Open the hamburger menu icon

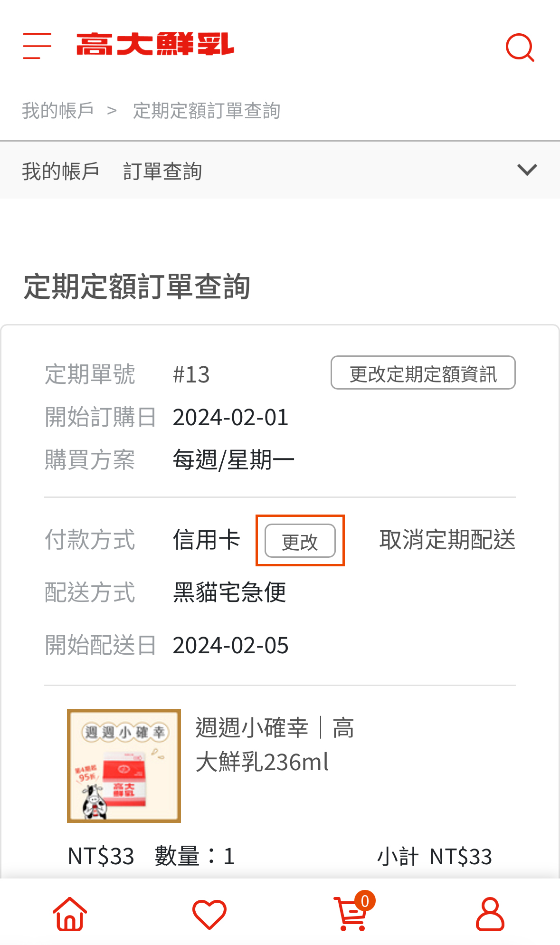click(37, 46)
